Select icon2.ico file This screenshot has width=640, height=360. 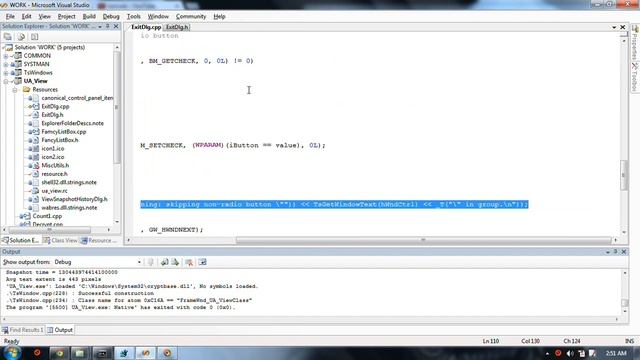coord(53,157)
